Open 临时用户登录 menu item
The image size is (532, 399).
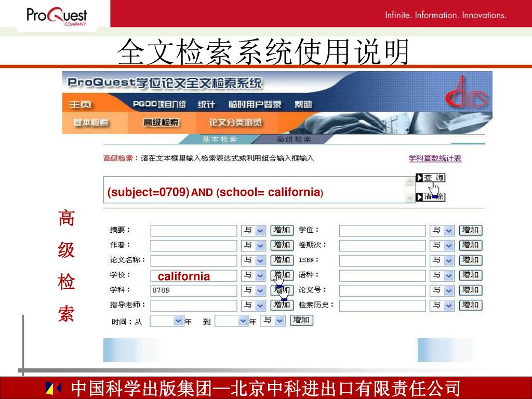[255, 104]
